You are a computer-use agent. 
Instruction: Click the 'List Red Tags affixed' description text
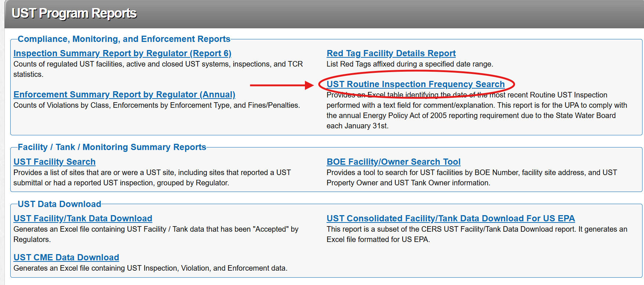click(x=410, y=64)
